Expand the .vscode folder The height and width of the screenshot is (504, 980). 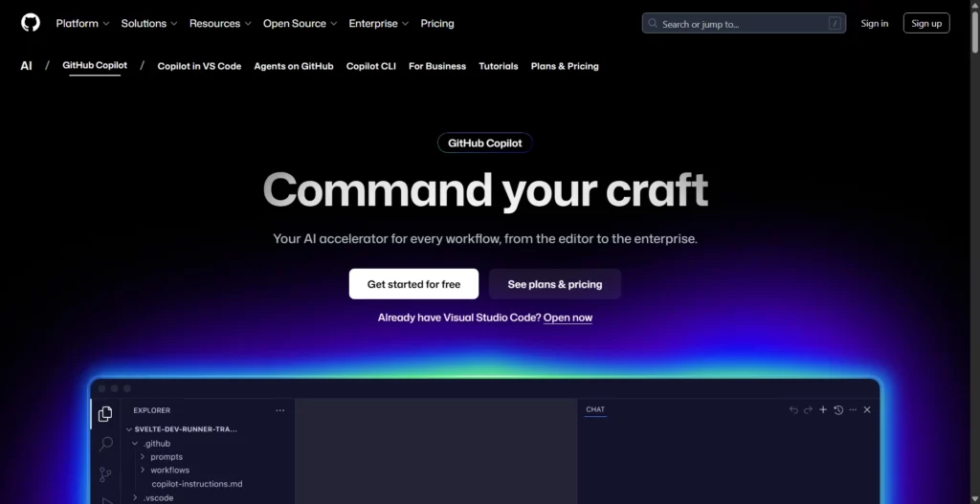click(154, 497)
